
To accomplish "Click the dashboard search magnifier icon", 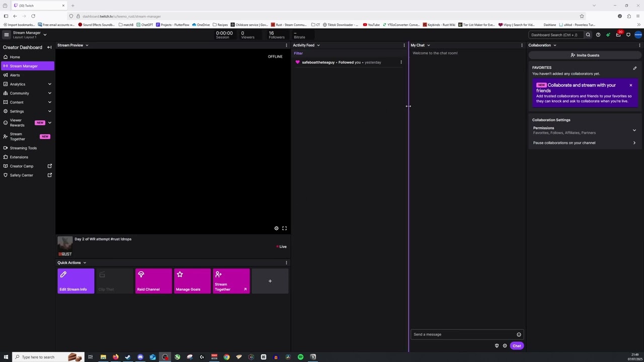I will pos(588,35).
